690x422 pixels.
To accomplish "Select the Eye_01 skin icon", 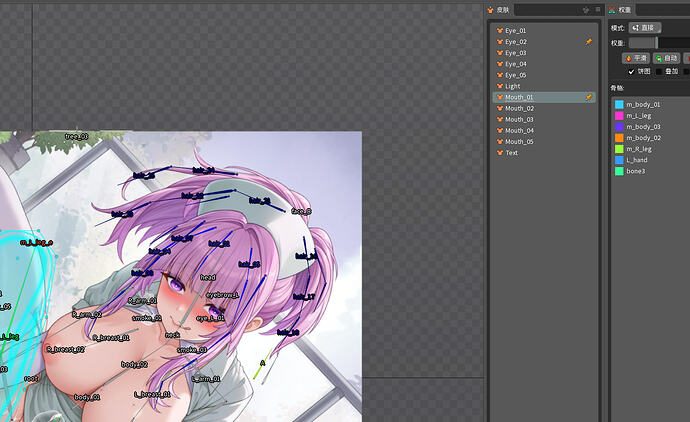I will click(499, 31).
